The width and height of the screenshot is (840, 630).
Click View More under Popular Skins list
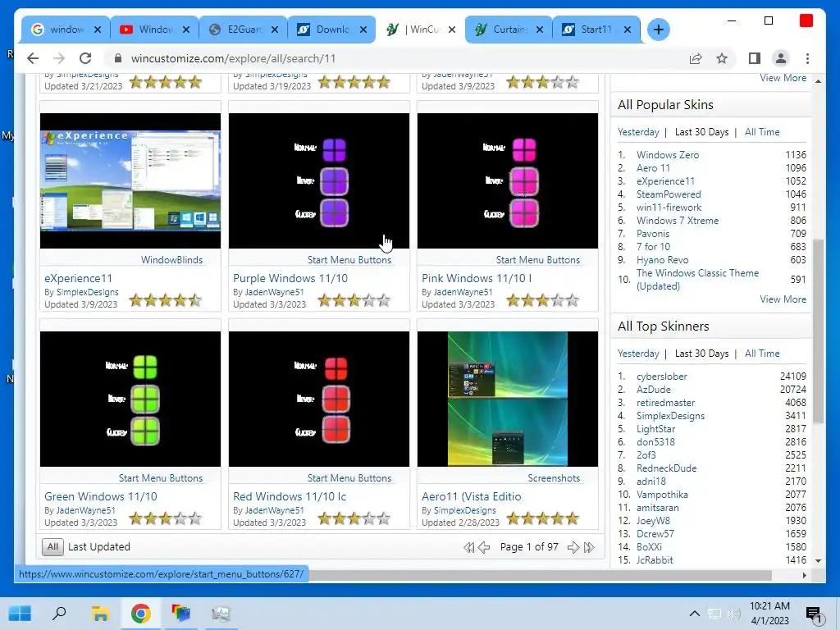(783, 299)
